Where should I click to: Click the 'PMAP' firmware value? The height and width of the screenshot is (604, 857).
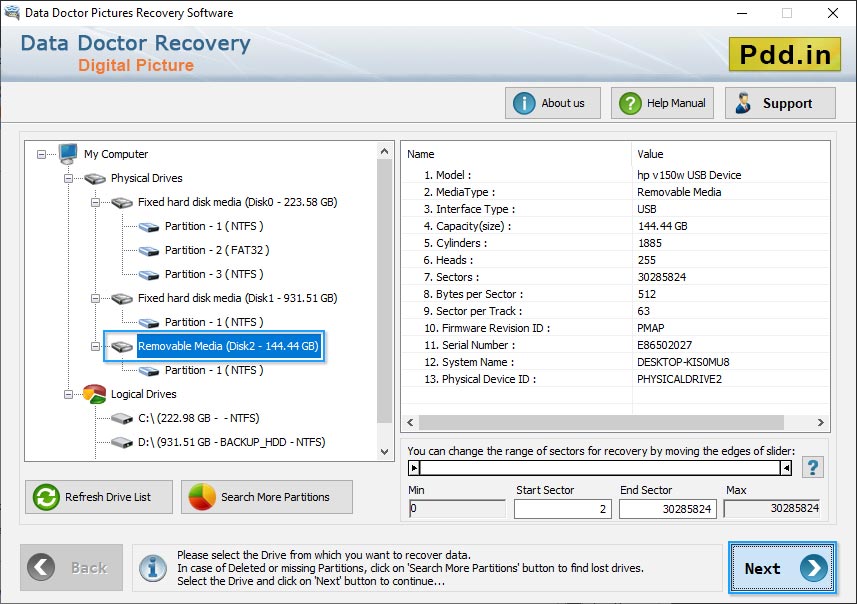[650, 329]
